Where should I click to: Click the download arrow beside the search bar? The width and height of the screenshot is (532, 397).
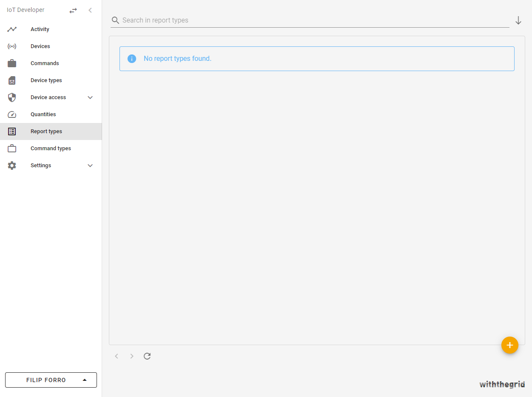pyautogui.click(x=518, y=20)
